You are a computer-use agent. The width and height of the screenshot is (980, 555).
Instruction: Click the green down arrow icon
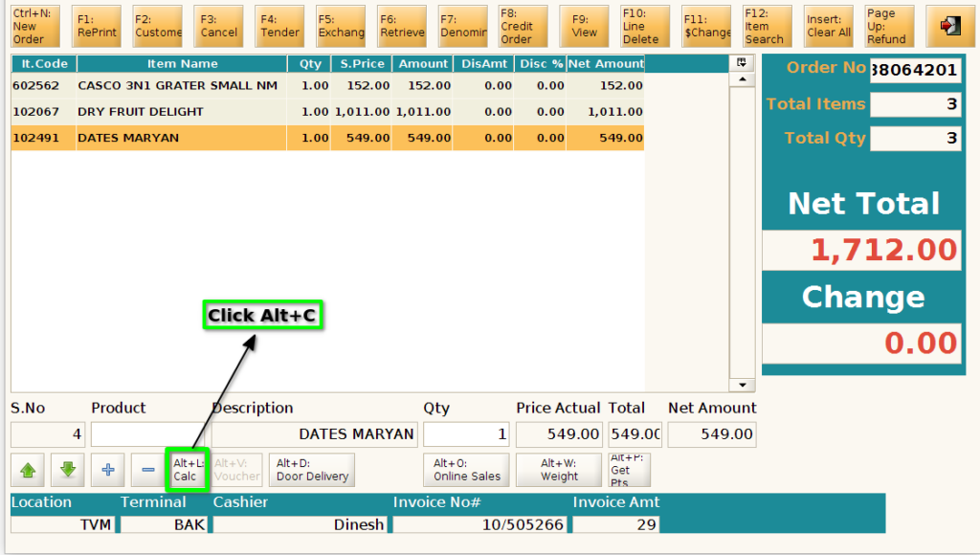tap(68, 470)
